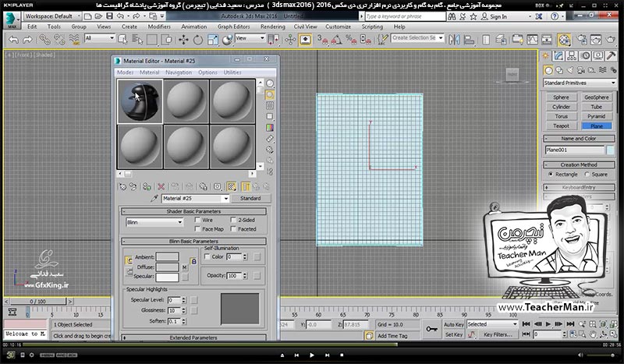Click the Bind to Space Warp icon

coord(74,40)
